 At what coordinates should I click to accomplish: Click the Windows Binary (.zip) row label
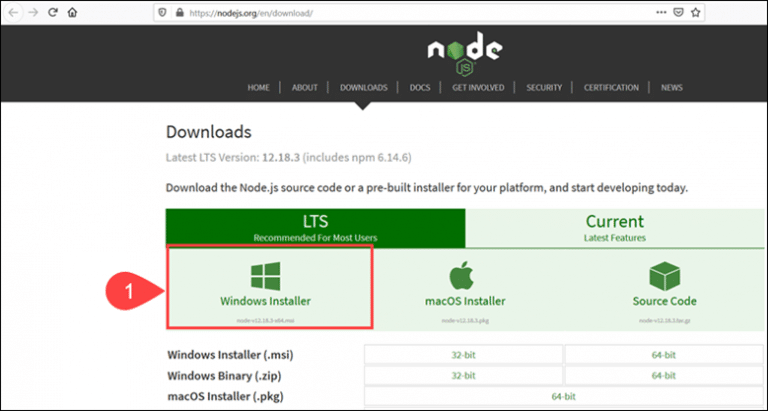click(224, 376)
